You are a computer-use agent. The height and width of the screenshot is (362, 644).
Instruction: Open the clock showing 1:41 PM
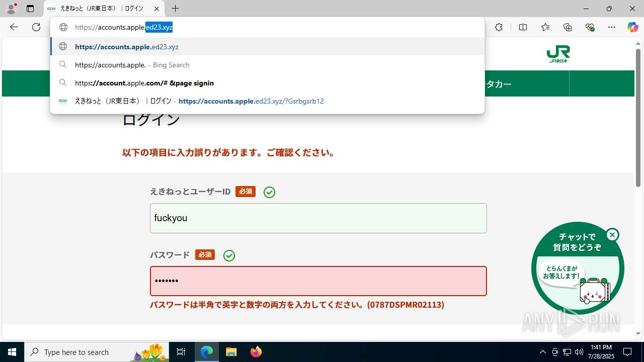pos(602,352)
